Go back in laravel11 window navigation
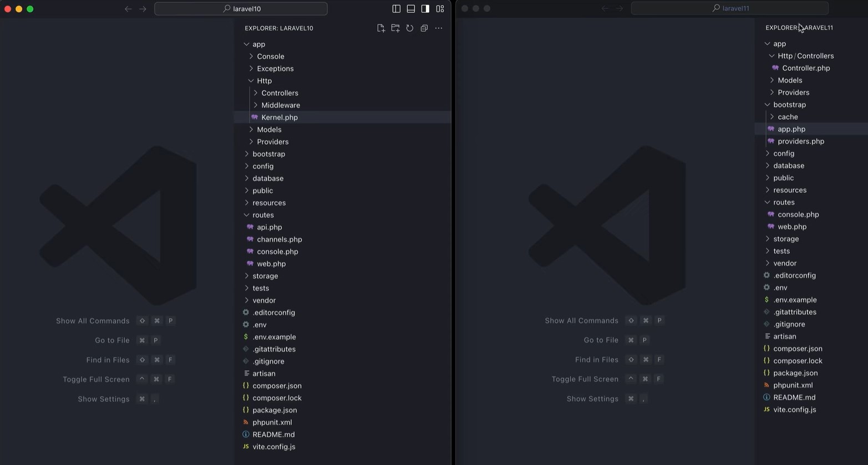Viewport: 868px width, 465px height. 605,8
